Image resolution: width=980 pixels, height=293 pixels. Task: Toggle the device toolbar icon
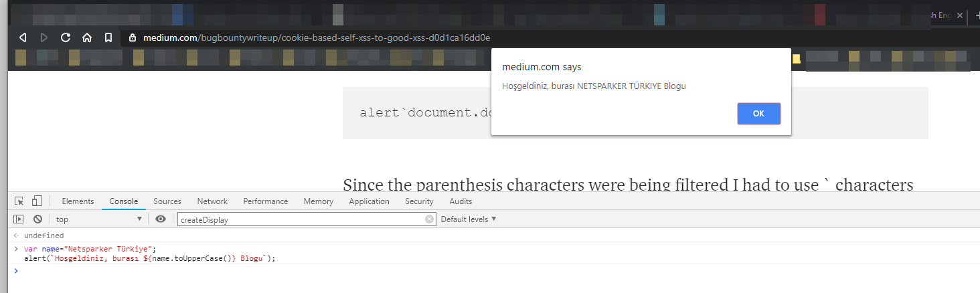tap(37, 201)
